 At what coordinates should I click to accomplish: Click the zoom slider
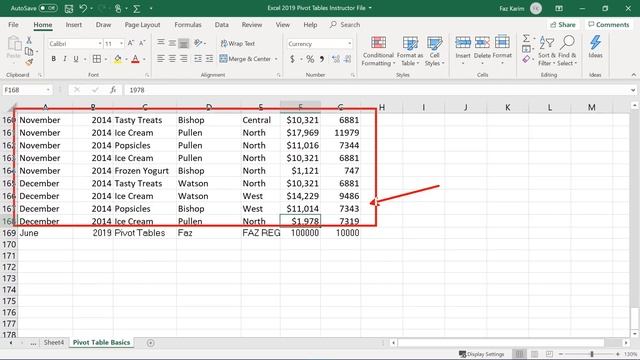tap(591, 354)
